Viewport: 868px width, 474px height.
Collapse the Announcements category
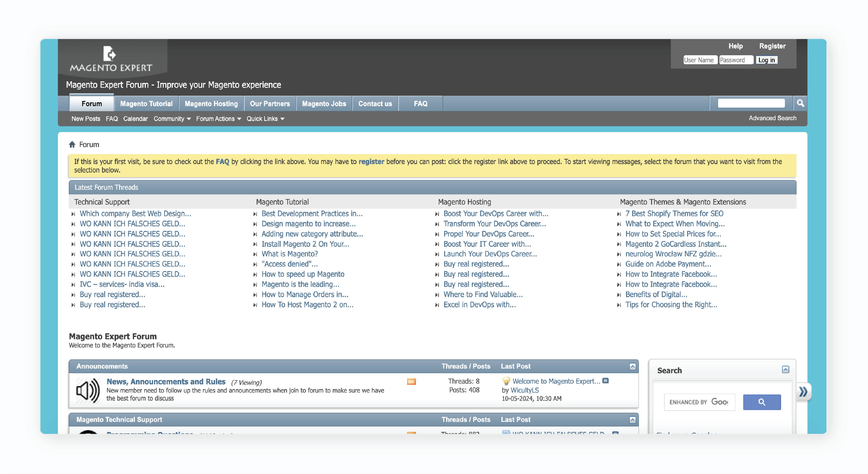(632, 366)
